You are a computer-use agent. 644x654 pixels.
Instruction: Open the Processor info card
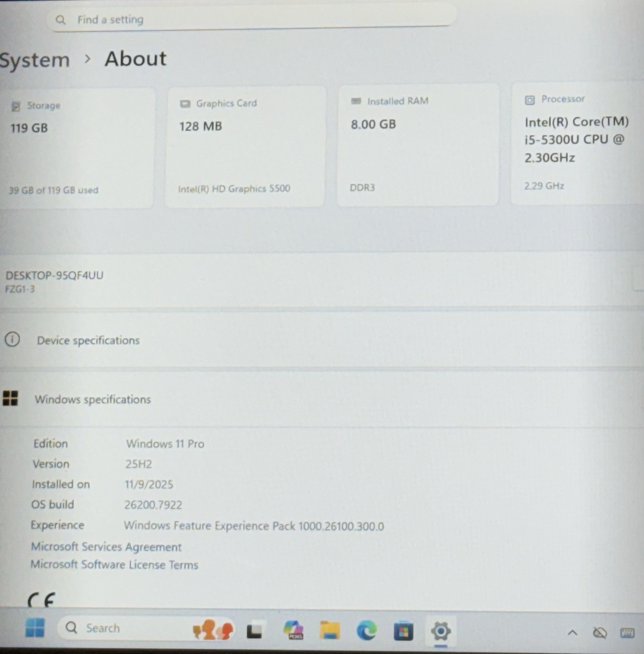pos(577,143)
